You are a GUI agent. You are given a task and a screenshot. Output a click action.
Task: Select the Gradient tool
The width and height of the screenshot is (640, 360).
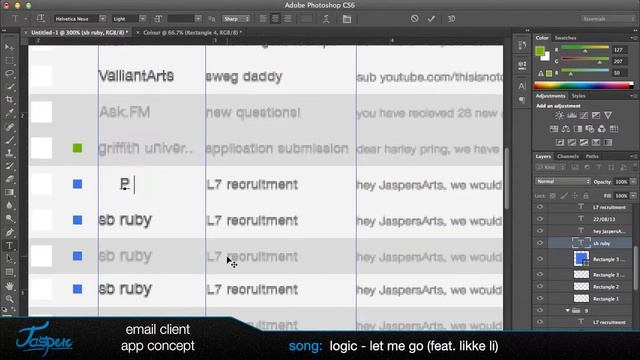[x=9, y=193]
